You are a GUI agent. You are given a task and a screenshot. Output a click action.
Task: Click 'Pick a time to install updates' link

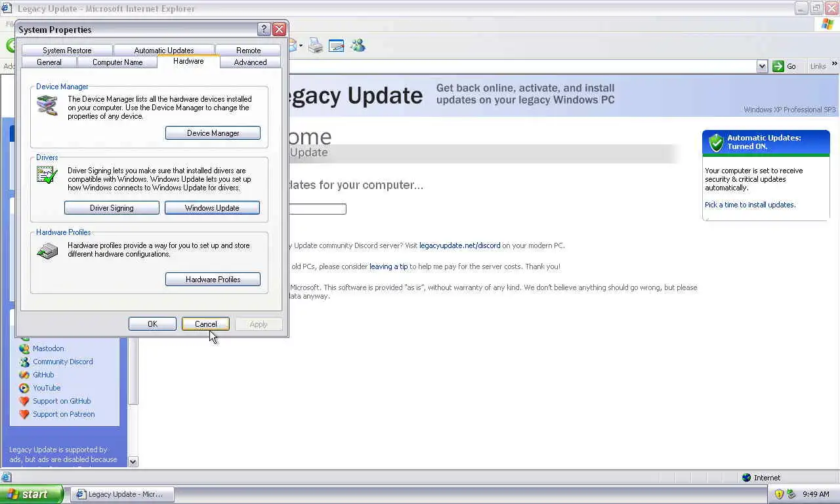coord(750,205)
